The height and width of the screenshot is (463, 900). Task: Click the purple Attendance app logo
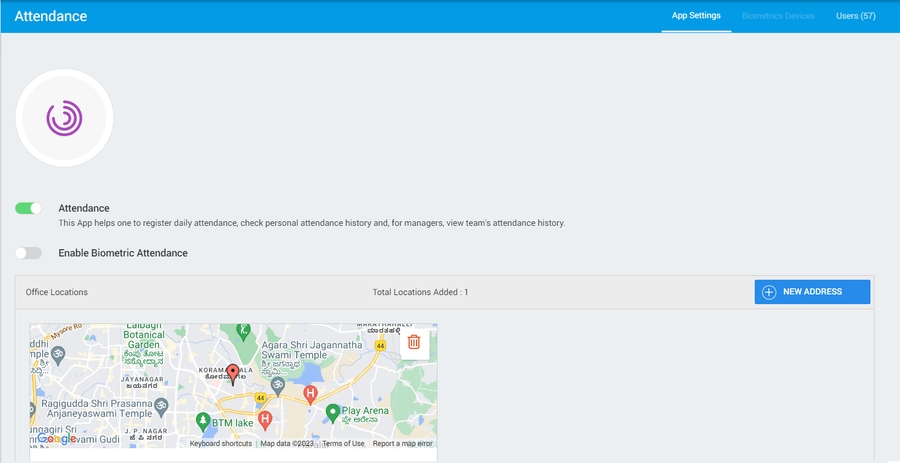(x=64, y=118)
